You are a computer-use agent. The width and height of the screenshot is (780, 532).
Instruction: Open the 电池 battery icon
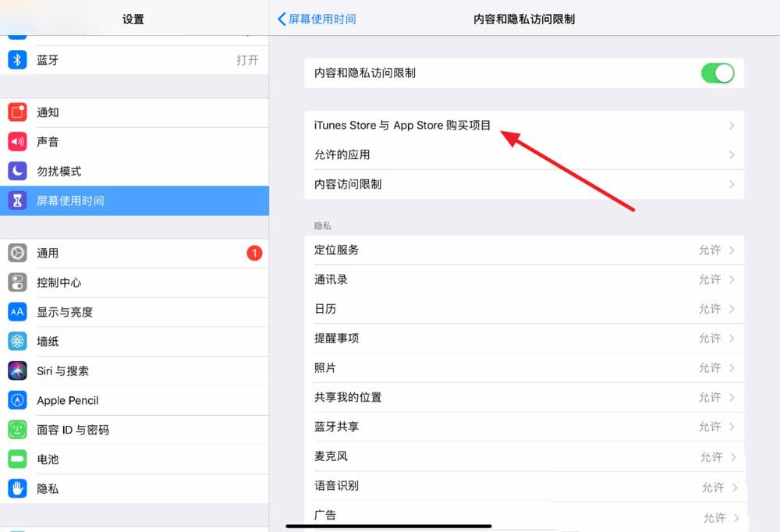(x=17, y=459)
